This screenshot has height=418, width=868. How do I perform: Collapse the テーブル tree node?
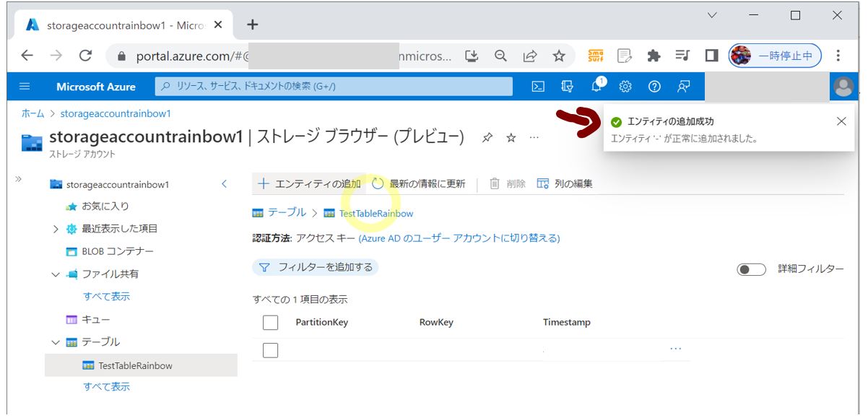tap(56, 342)
